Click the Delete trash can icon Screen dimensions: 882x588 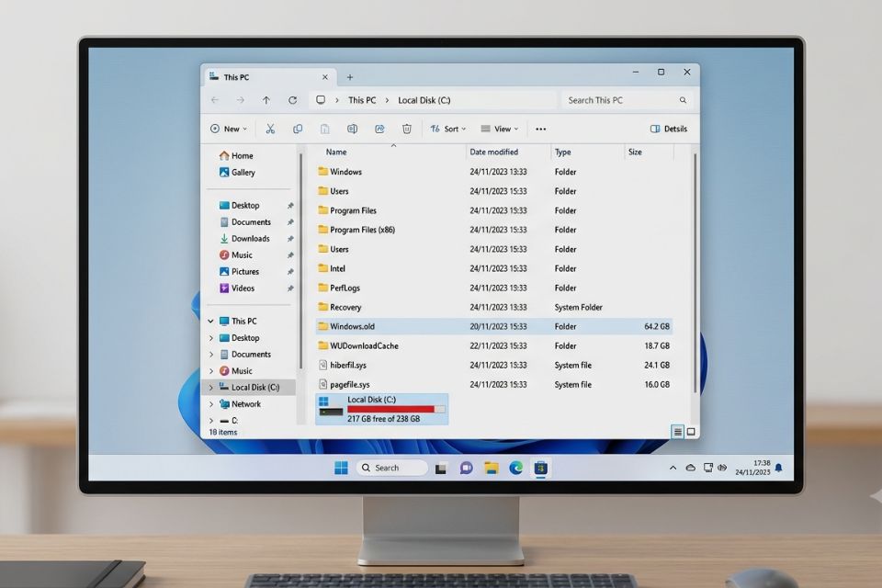point(407,129)
